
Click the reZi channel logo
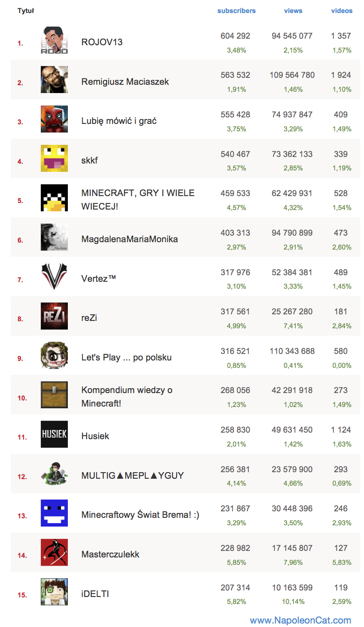pyautogui.click(x=54, y=316)
